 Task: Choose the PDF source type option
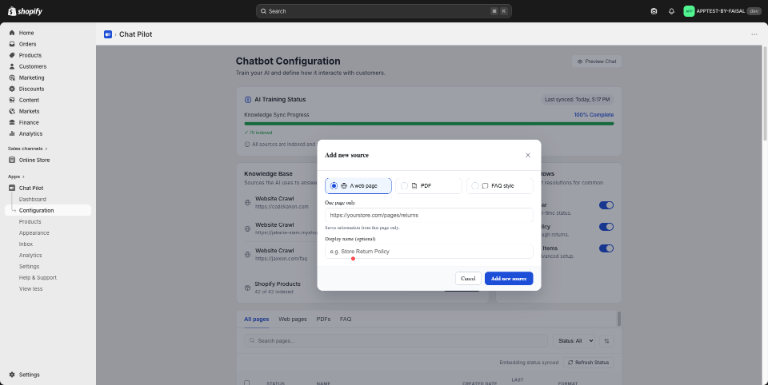pos(429,186)
